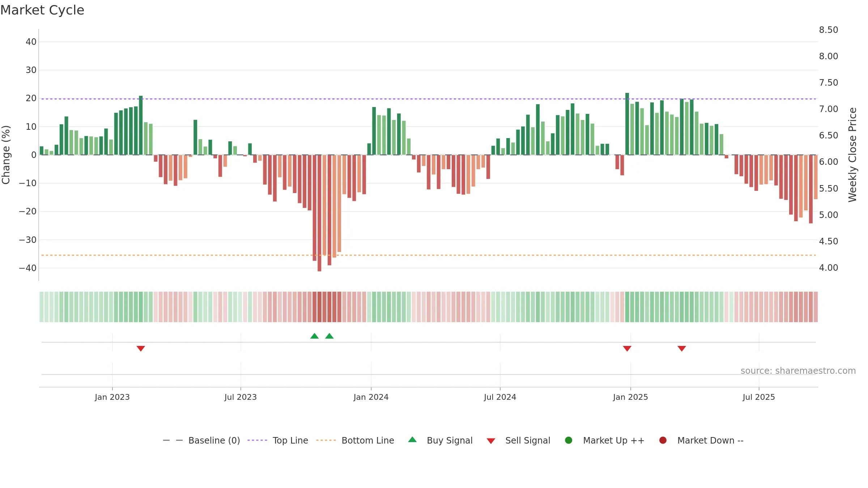Click the source: sharemaestro.com text
868x488 pixels.
coord(798,371)
